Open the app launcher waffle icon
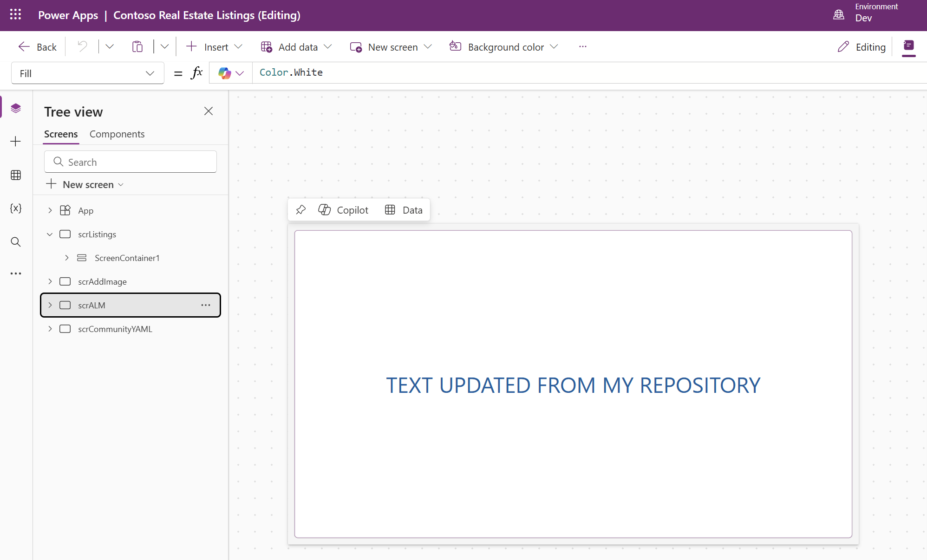Viewport: 927px width, 560px height. tap(15, 15)
